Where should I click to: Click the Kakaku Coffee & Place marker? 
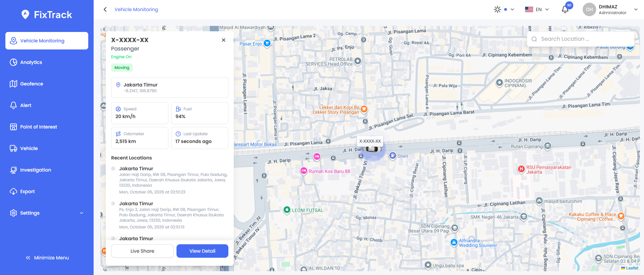(x=621, y=216)
